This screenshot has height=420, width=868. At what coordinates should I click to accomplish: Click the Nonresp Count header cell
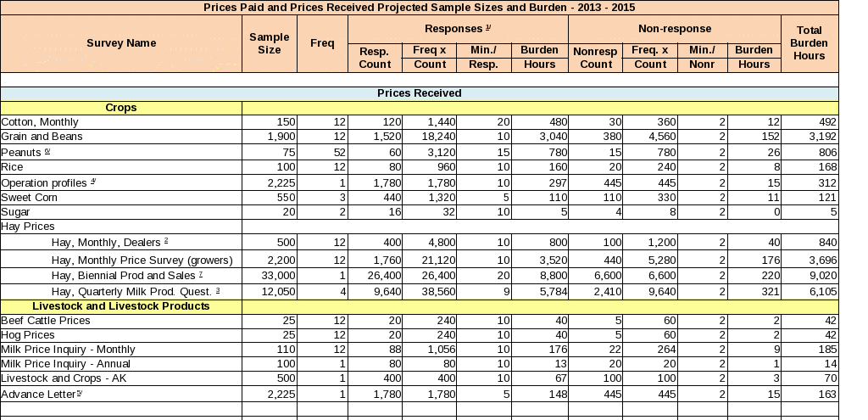click(595, 58)
